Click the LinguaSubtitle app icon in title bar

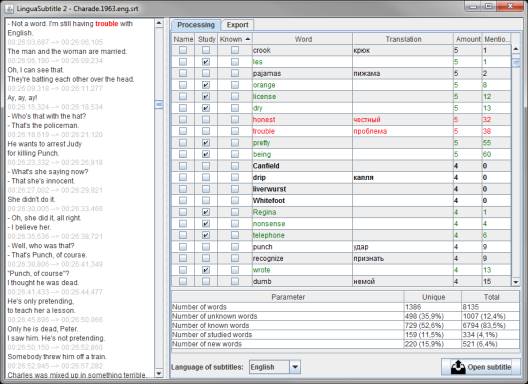point(9,8)
